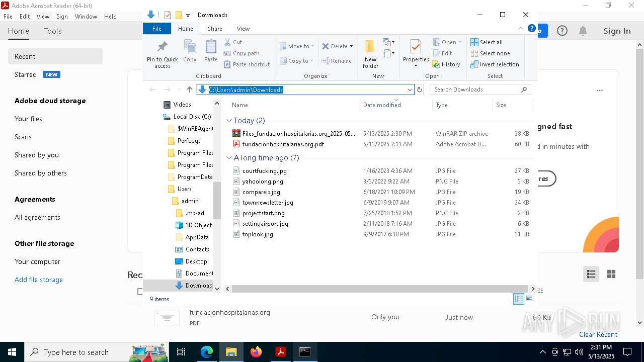Click the Edit ribbon button
This screenshot has height=362, width=644.
pyautogui.click(x=442, y=53)
